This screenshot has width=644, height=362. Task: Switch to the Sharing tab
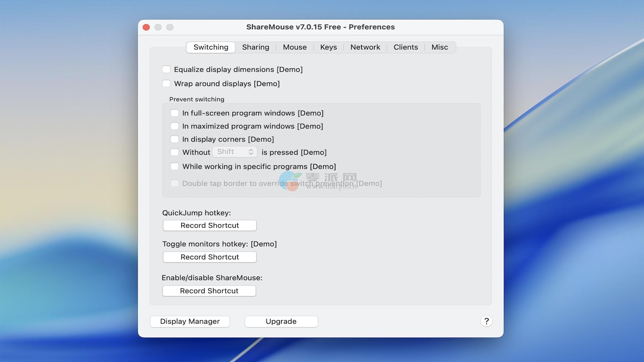[256, 47]
